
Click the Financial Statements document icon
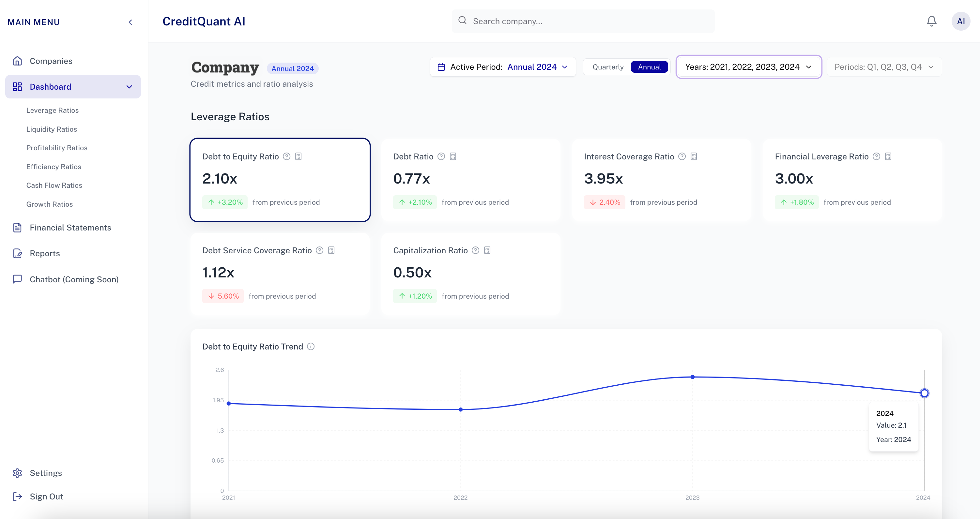18,227
